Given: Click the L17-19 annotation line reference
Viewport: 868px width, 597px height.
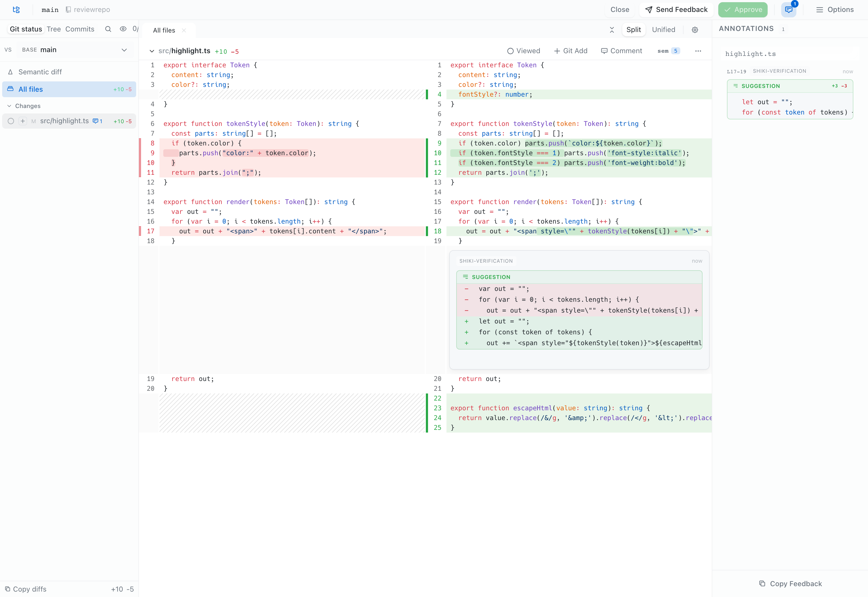Looking at the screenshot, I should pos(736,71).
